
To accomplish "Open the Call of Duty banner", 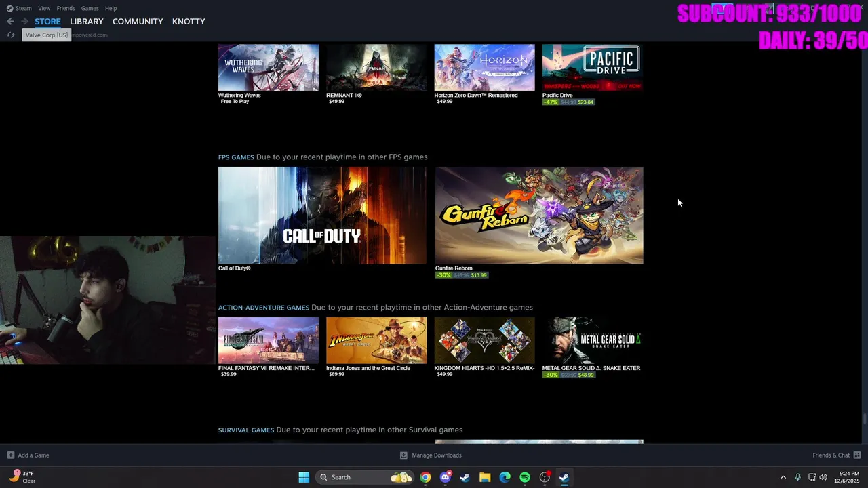I will coord(322,216).
